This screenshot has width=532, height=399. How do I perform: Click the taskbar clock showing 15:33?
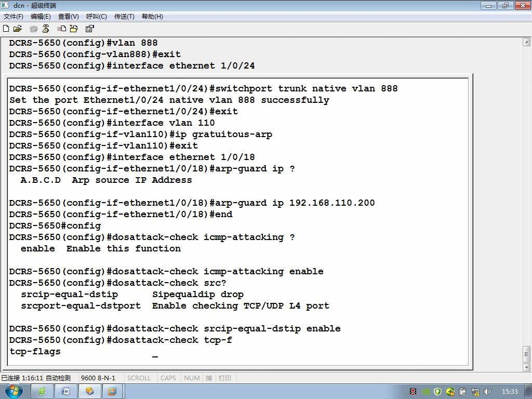[510, 392]
